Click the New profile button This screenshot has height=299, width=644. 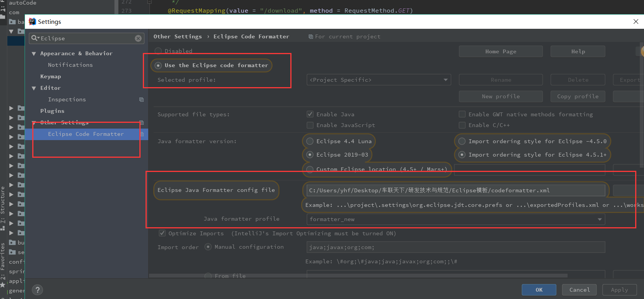point(501,96)
